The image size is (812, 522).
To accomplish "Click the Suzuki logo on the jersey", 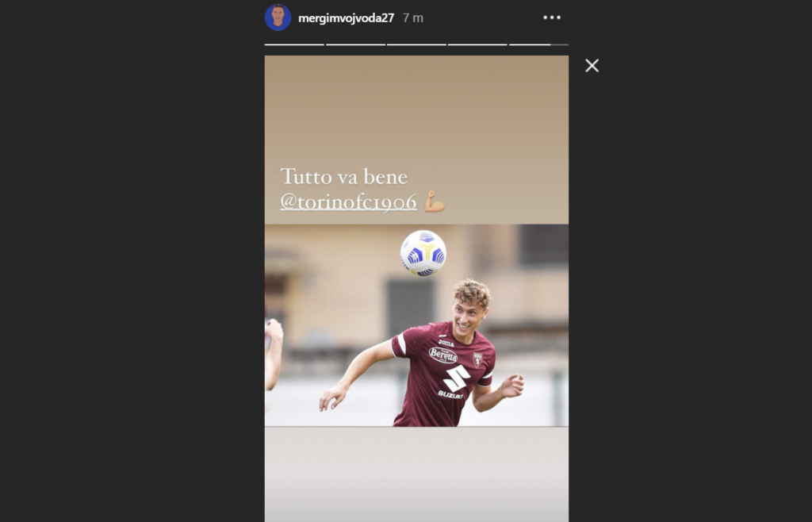I will tap(455, 382).
